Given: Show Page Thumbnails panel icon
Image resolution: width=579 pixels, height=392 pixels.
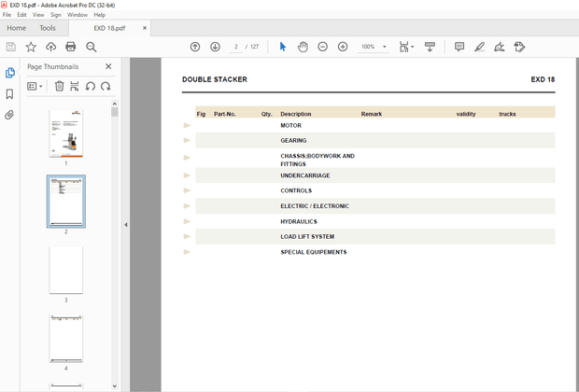Looking at the screenshot, I should point(10,73).
